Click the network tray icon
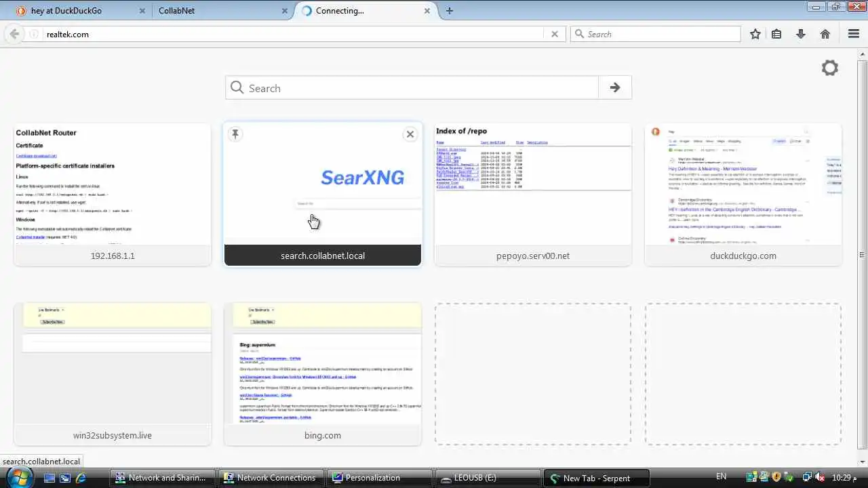The height and width of the screenshot is (488, 868). (x=807, y=477)
